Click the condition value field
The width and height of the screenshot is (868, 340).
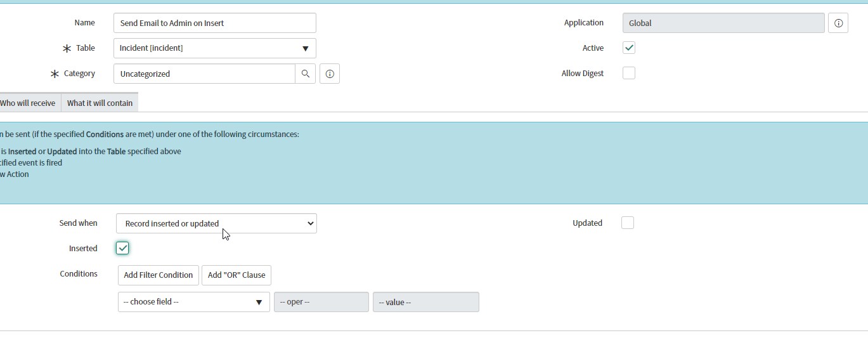[x=426, y=302]
